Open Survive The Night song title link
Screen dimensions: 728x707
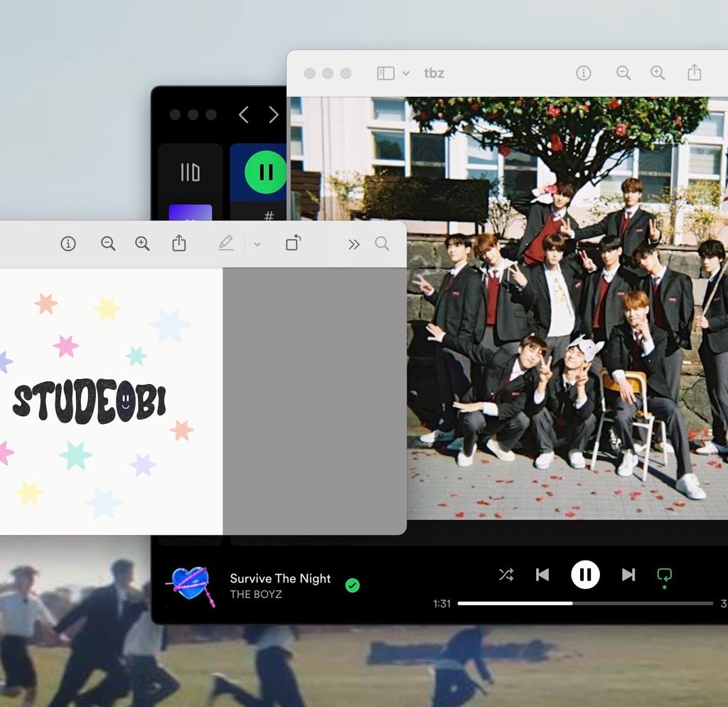[280, 578]
